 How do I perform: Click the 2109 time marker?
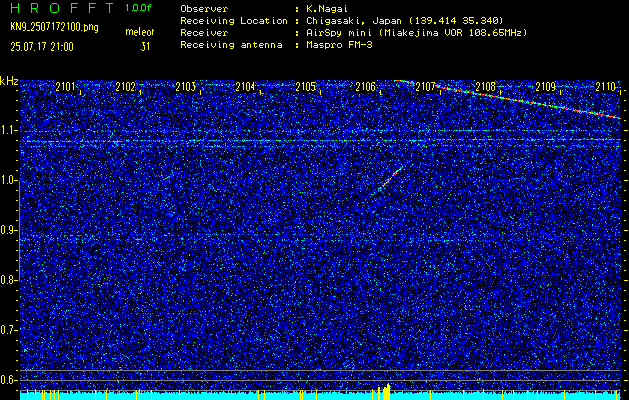click(546, 86)
